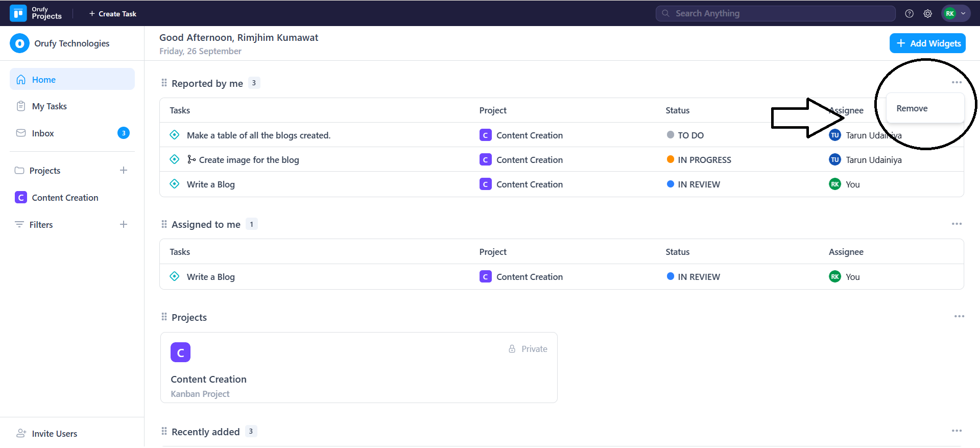The image size is (980, 448).
Task: Select Remove from the widget menu
Action: pos(912,108)
